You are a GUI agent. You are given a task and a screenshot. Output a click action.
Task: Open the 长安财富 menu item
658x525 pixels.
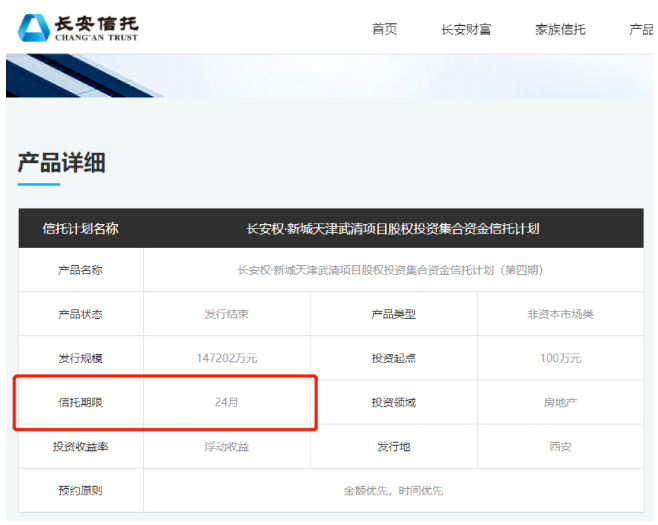(466, 29)
